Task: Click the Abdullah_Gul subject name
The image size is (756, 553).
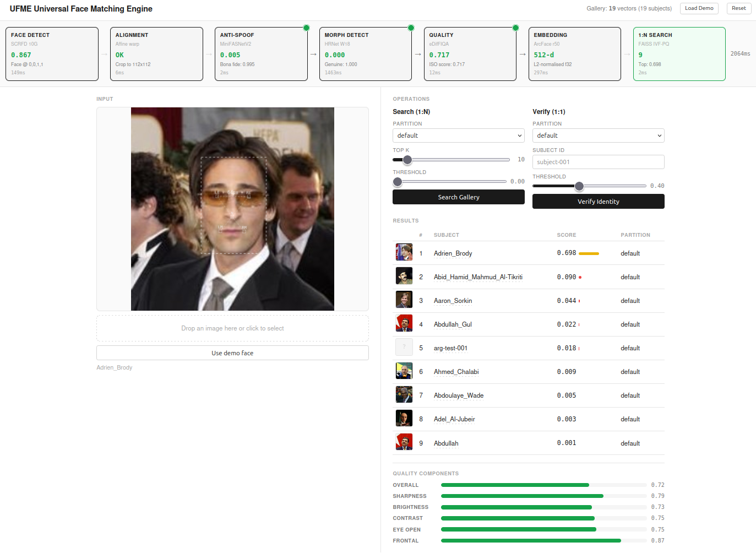Action: tap(453, 324)
